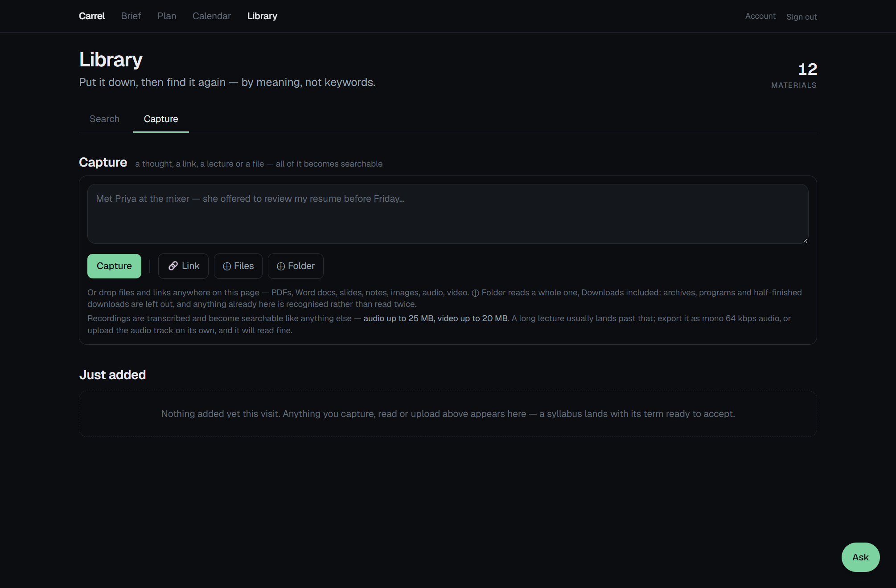Open the Ask assistant button
The image size is (896, 588).
point(860,557)
